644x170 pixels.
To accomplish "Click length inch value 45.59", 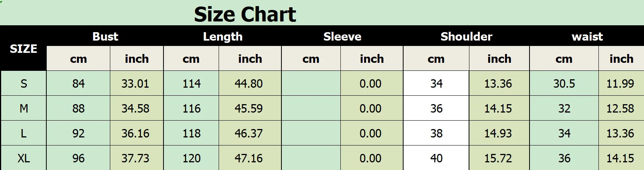I will click(248, 108).
